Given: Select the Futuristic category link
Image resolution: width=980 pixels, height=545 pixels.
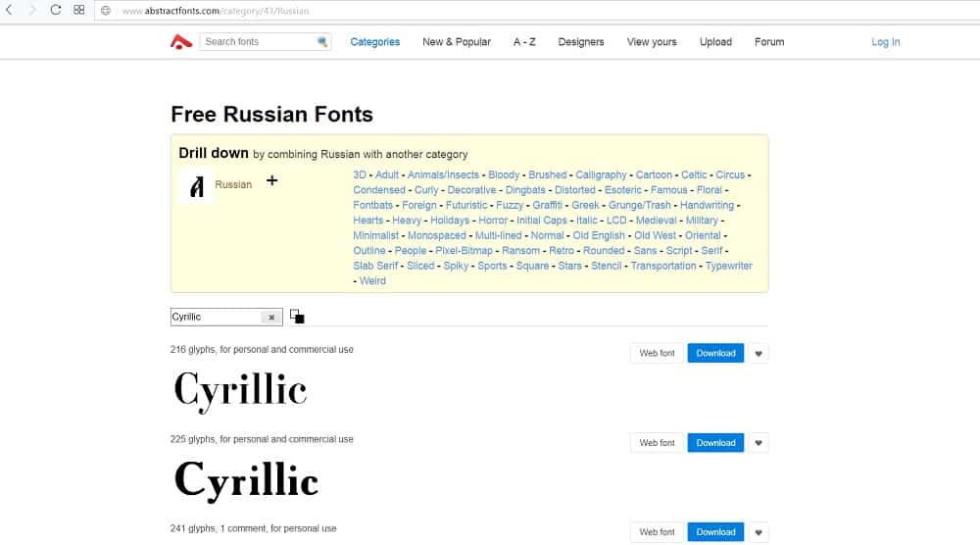Looking at the screenshot, I should 466,205.
